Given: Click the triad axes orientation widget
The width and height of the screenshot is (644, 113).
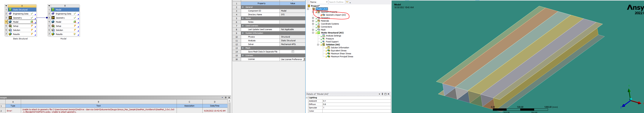Looking at the screenshot, I should point(630,100).
